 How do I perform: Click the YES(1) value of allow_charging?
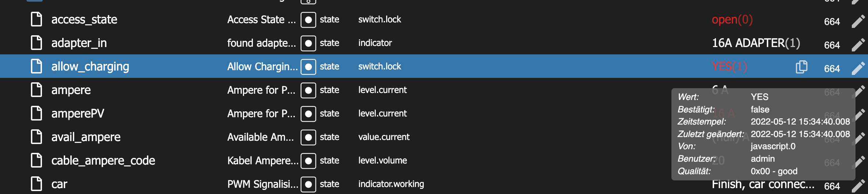[x=729, y=67]
